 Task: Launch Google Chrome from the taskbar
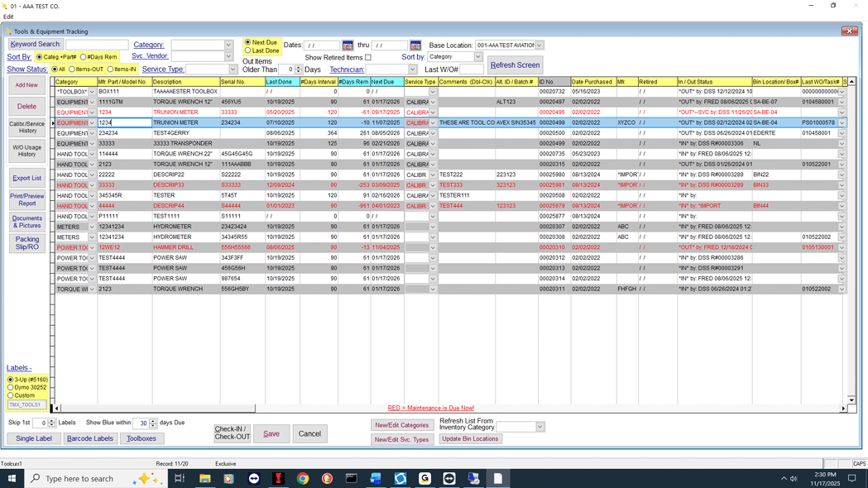click(301, 478)
